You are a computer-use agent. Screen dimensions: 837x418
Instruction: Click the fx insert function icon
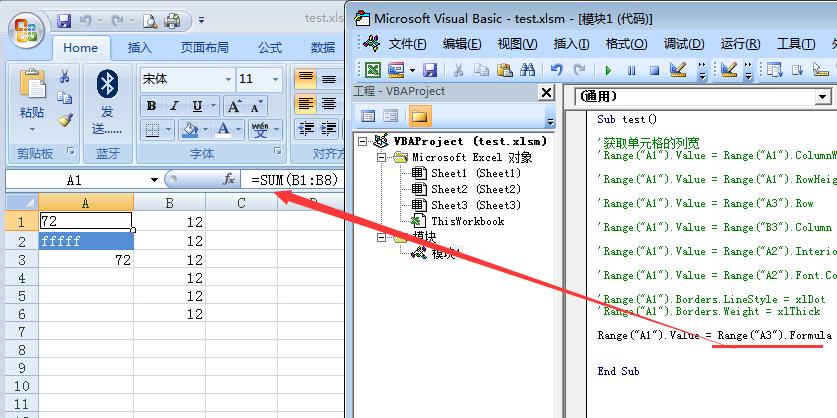(x=228, y=180)
